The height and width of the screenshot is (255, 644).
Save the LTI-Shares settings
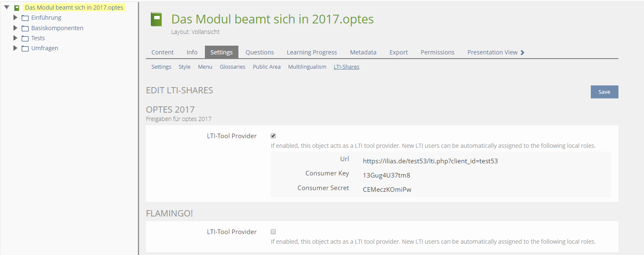coord(604,92)
